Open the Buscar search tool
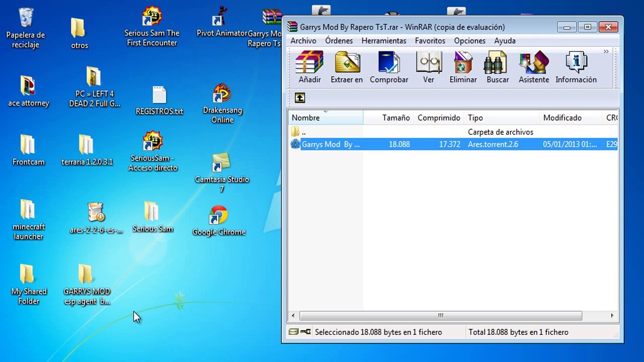Screen dimensions: 644x362 (498, 67)
